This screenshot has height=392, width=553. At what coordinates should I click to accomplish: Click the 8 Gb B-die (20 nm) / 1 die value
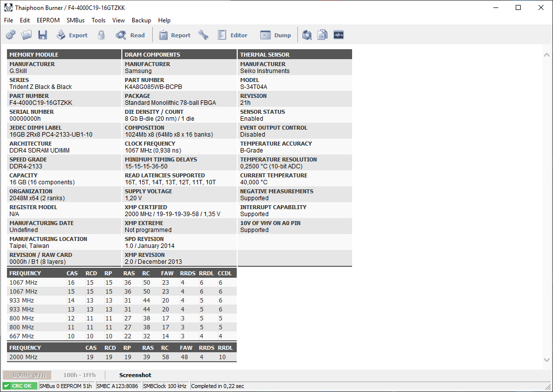click(x=160, y=119)
